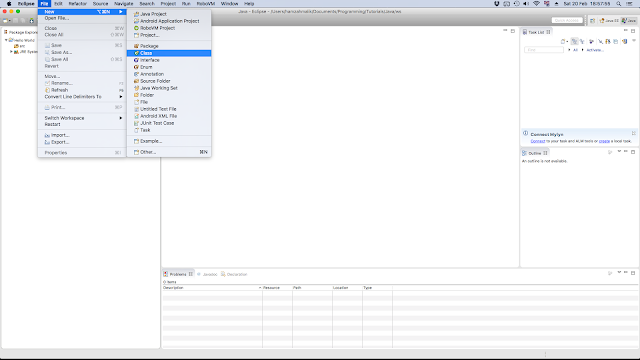Choose Restart in File menu
Screen dimensions: 640x360
coord(82,124)
